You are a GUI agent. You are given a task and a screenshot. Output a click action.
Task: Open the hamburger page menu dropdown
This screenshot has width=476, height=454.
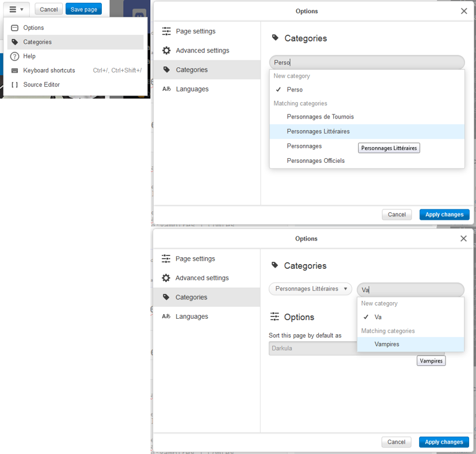point(16,9)
